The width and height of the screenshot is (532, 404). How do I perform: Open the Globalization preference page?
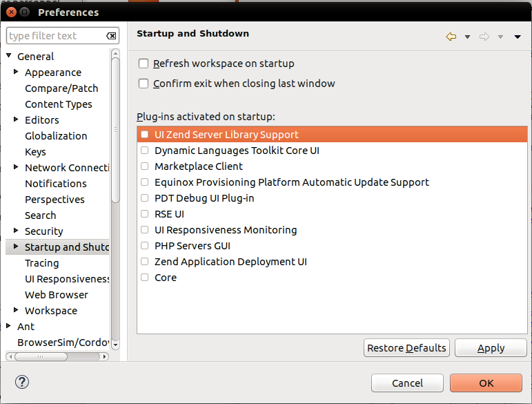tap(56, 136)
